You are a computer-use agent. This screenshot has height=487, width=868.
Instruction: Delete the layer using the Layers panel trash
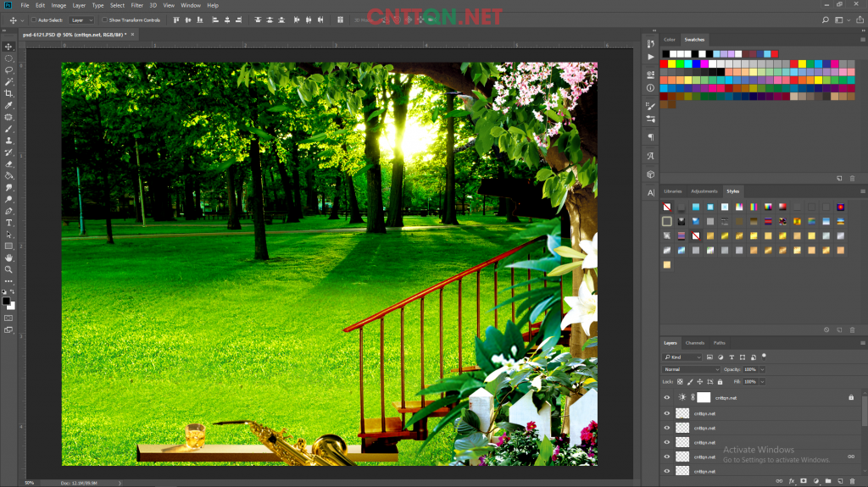(x=853, y=481)
